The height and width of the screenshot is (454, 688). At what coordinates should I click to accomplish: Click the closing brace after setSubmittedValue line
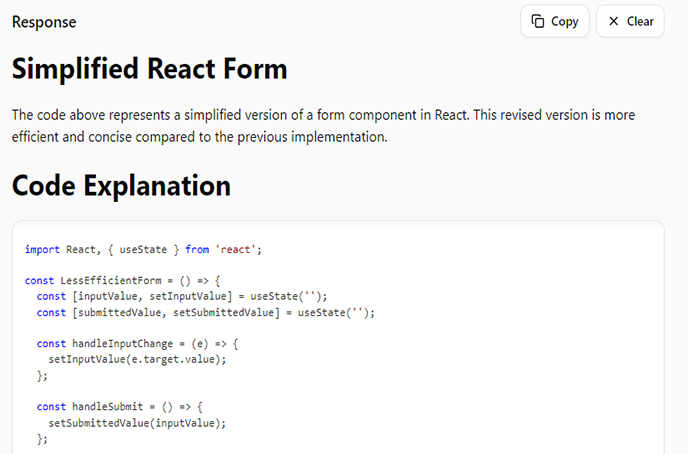click(x=42, y=438)
